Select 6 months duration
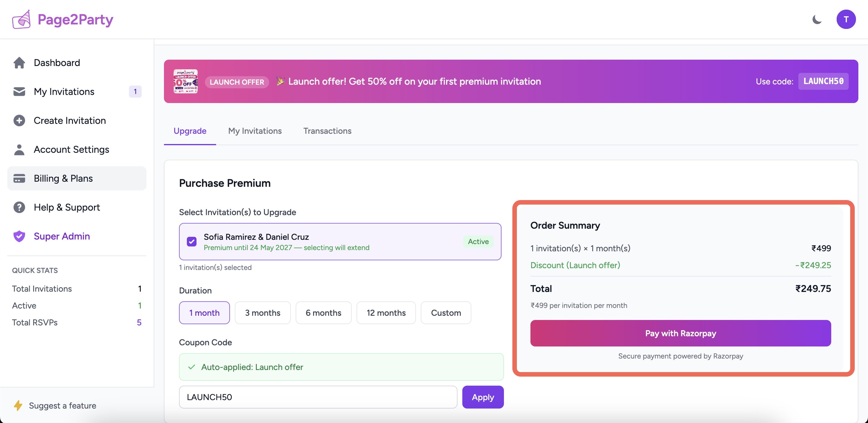 (323, 313)
